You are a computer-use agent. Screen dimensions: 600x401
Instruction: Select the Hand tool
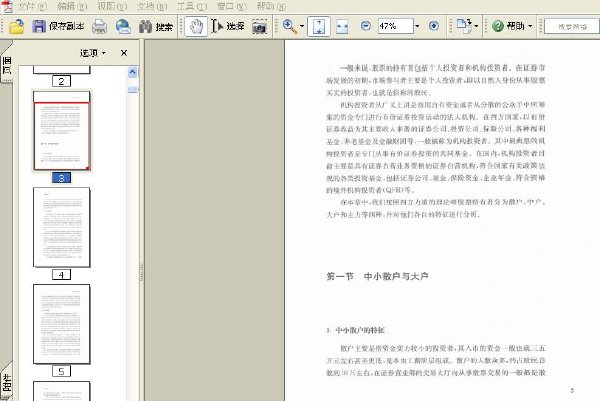pos(196,26)
